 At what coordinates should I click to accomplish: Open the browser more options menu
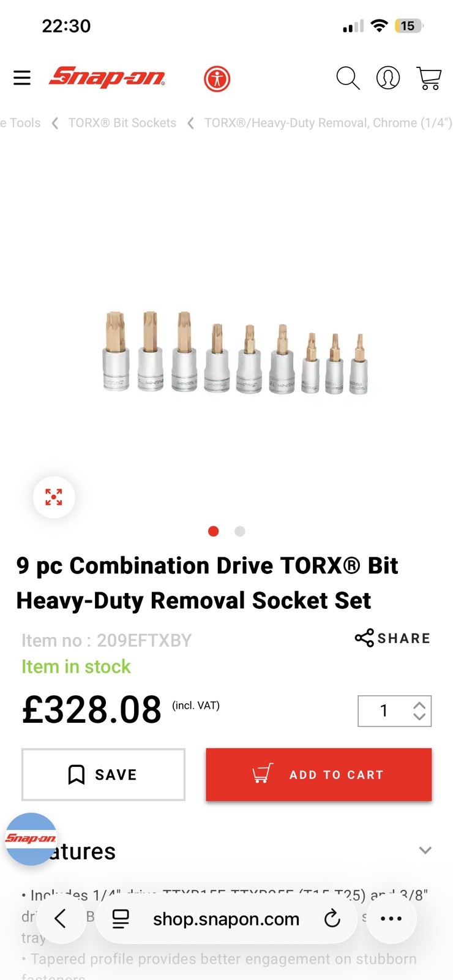[x=391, y=919]
